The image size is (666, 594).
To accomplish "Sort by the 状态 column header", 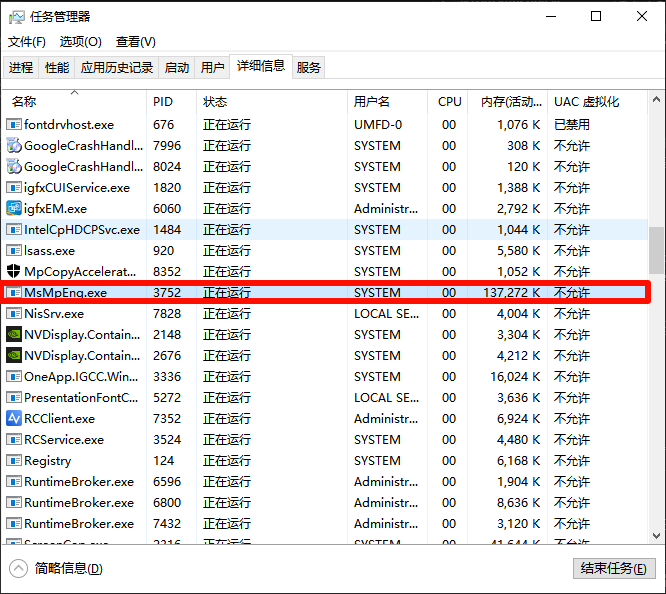I will tap(272, 102).
